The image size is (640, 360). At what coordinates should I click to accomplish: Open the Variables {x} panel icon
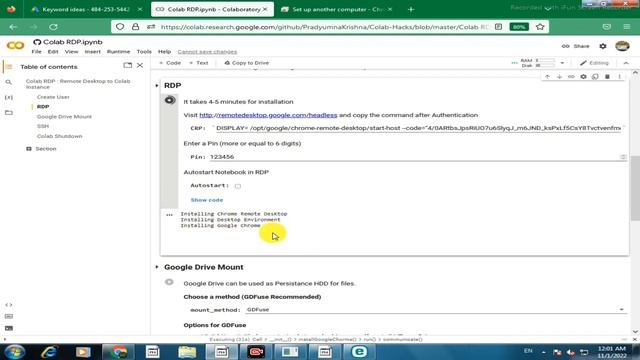9,97
